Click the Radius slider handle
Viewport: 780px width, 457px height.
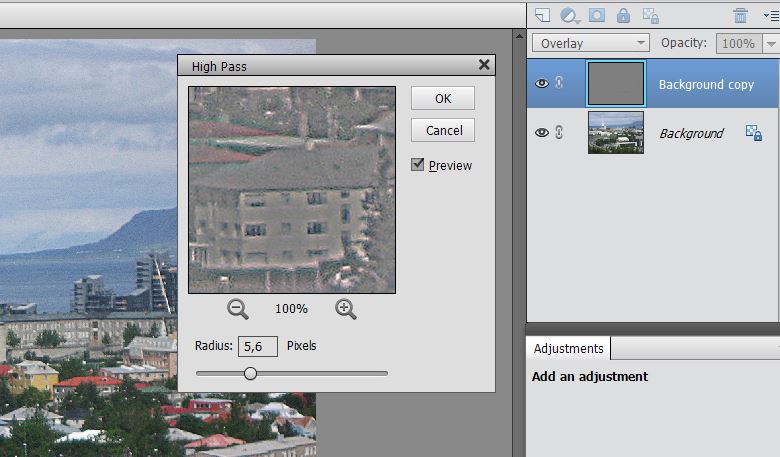pos(251,373)
